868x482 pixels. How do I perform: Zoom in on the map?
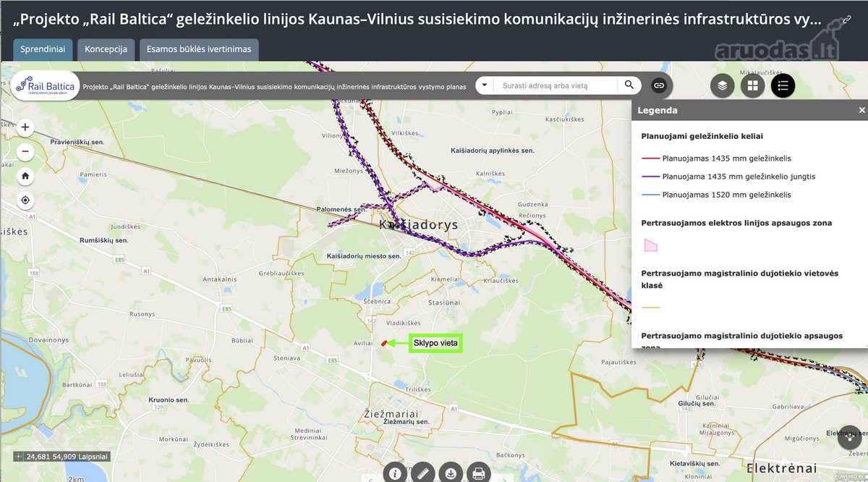tap(25, 127)
